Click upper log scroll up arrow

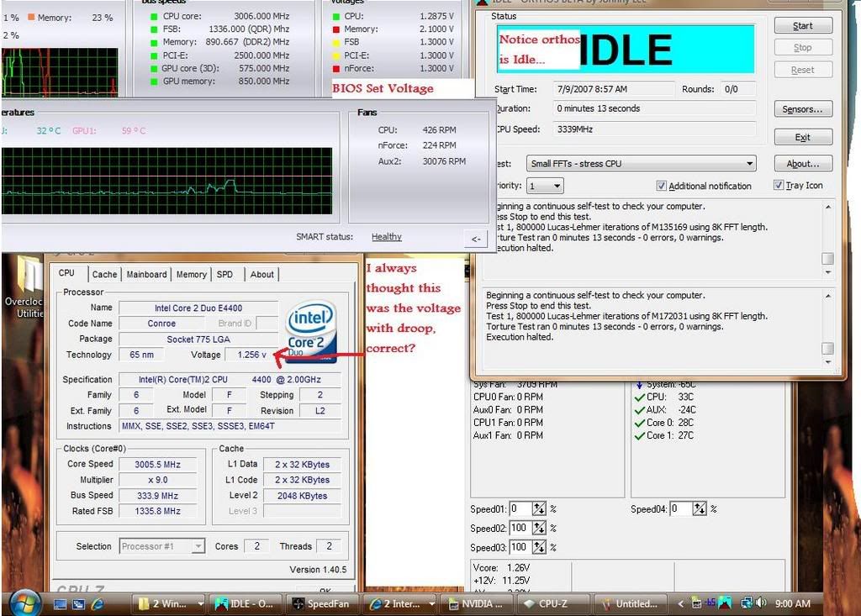point(827,207)
